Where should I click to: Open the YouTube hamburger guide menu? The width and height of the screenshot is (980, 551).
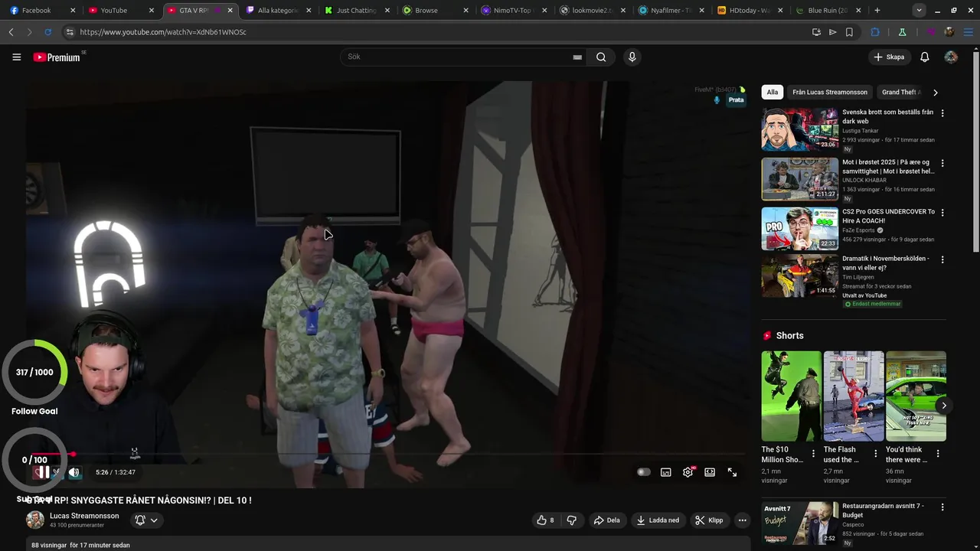16,57
